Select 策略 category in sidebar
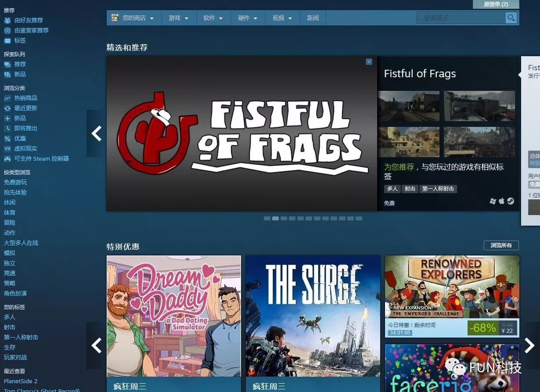This screenshot has height=392, width=540. click(x=10, y=283)
